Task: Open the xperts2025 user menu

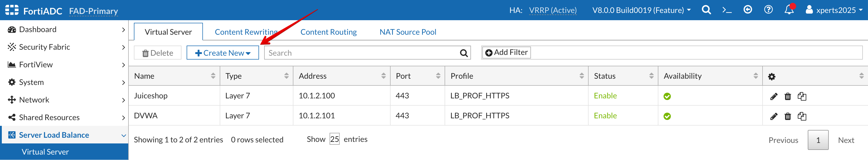Action: [834, 10]
